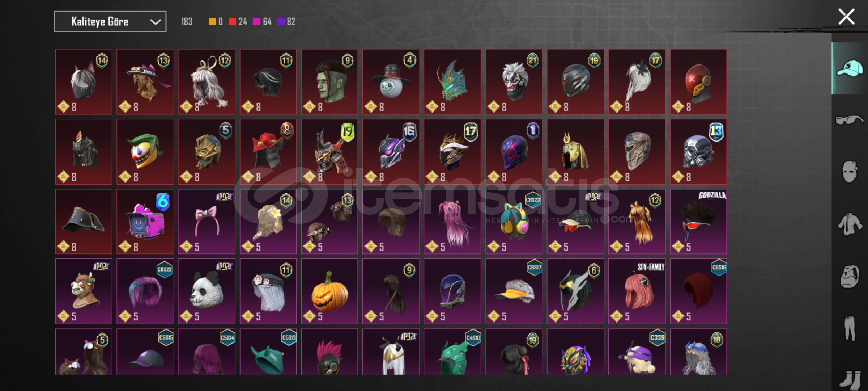Viewport: 868px width, 391px height.
Task: Select the sunglasses category icon
Action: coord(850,119)
